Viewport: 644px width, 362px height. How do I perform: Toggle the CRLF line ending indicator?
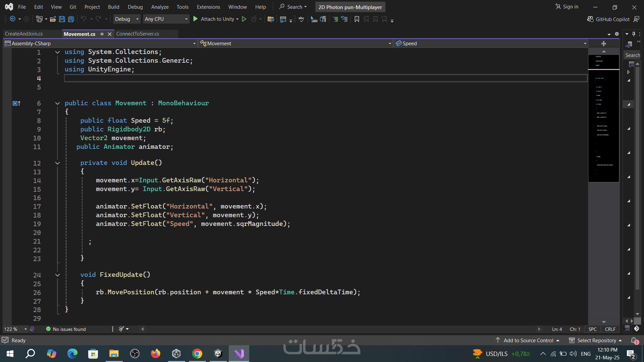click(x=610, y=329)
